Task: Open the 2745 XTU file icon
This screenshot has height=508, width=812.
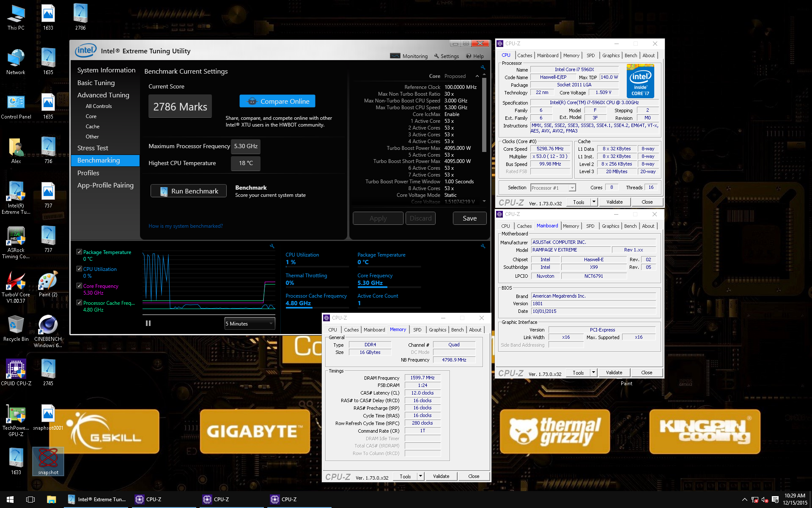Action: (x=48, y=373)
